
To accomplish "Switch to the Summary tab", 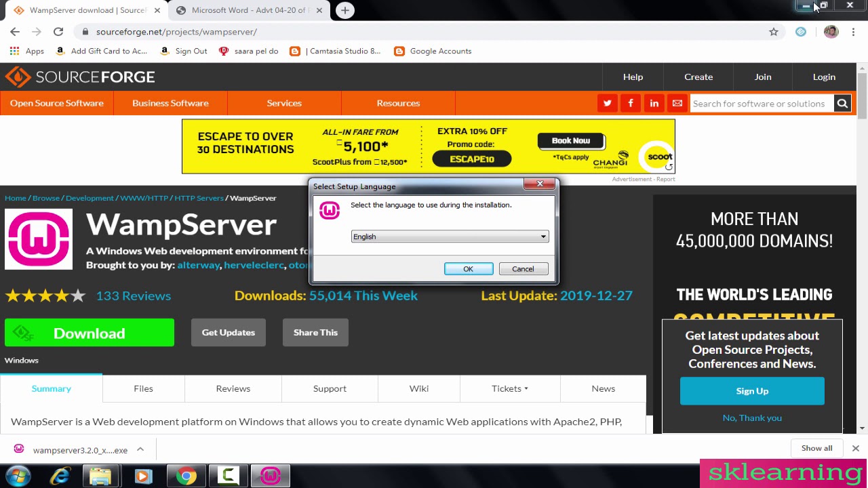I will (51, 388).
